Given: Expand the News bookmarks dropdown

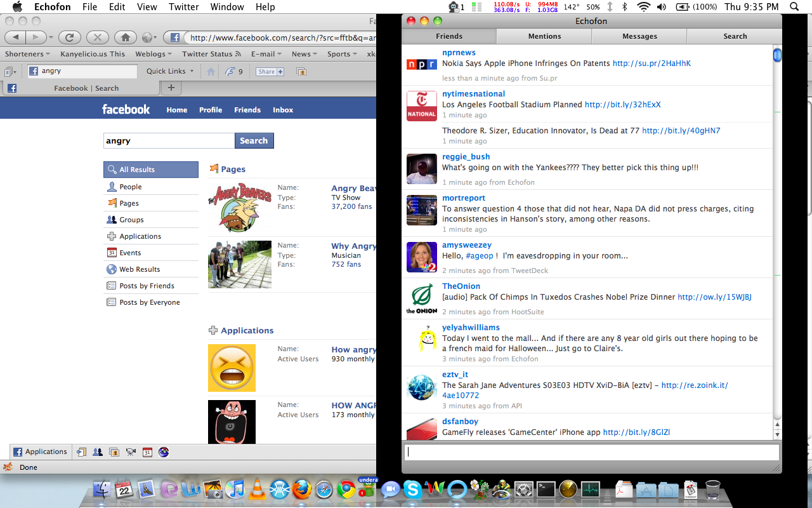Looking at the screenshot, I should pyautogui.click(x=304, y=54).
